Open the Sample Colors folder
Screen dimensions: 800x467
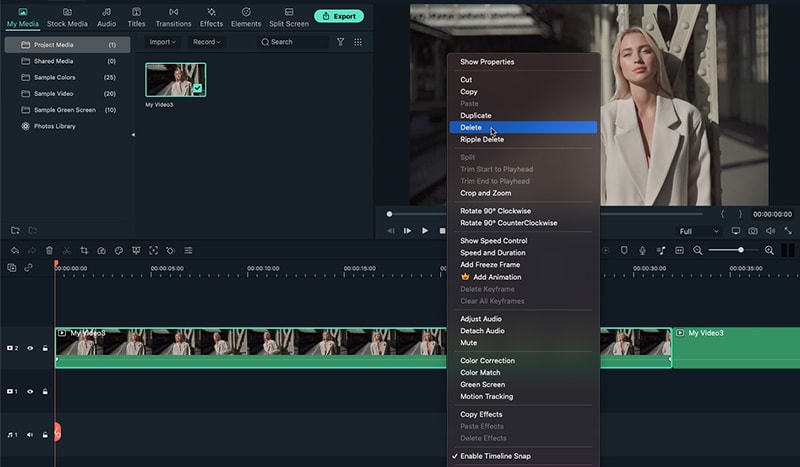click(67, 78)
